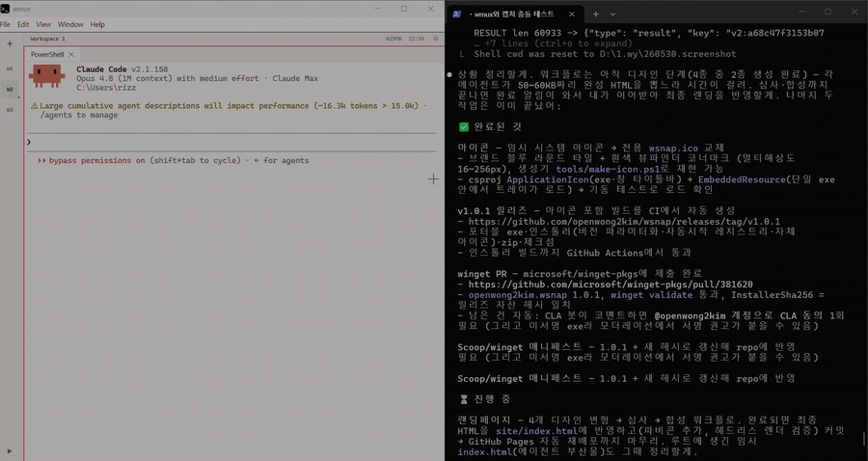Click the green checkmark completed heading
The width and height of the screenshot is (868, 461).
click(x=491, y=126)
